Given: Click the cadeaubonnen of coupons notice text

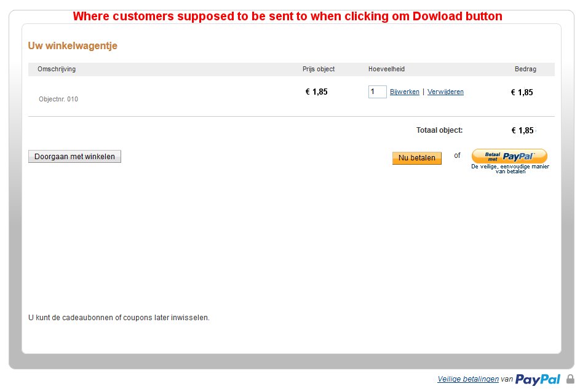Looking at the screenshot, I should [119, 318].
